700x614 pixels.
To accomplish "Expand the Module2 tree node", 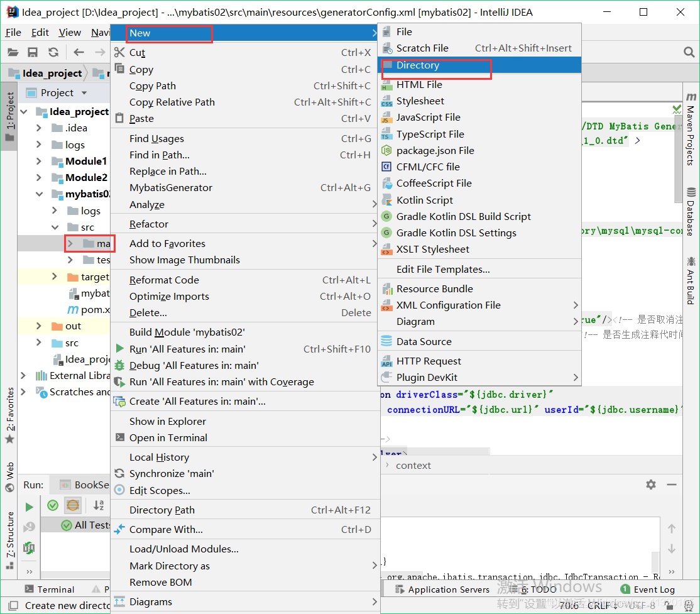I will click(x=39, y=178).
